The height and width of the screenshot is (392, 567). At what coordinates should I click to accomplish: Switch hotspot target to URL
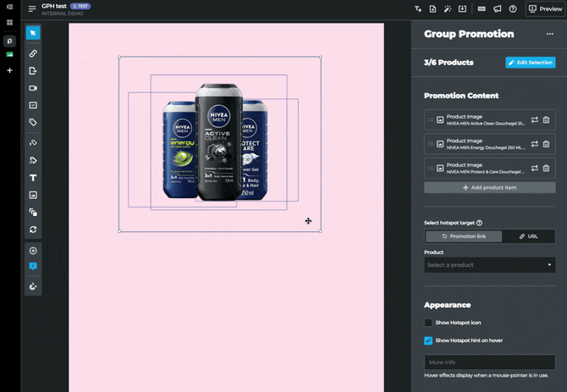point(528,236)
